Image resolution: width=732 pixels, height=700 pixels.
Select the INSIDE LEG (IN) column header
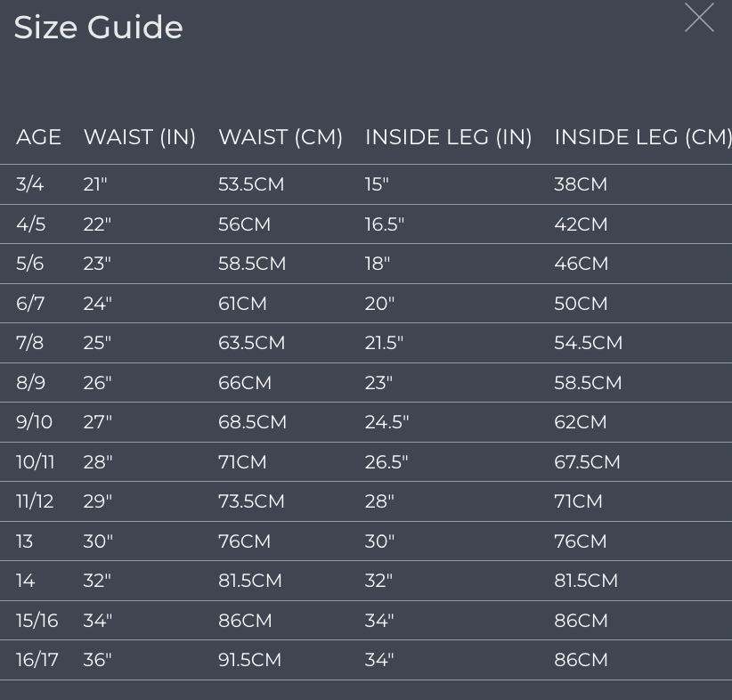449,137
